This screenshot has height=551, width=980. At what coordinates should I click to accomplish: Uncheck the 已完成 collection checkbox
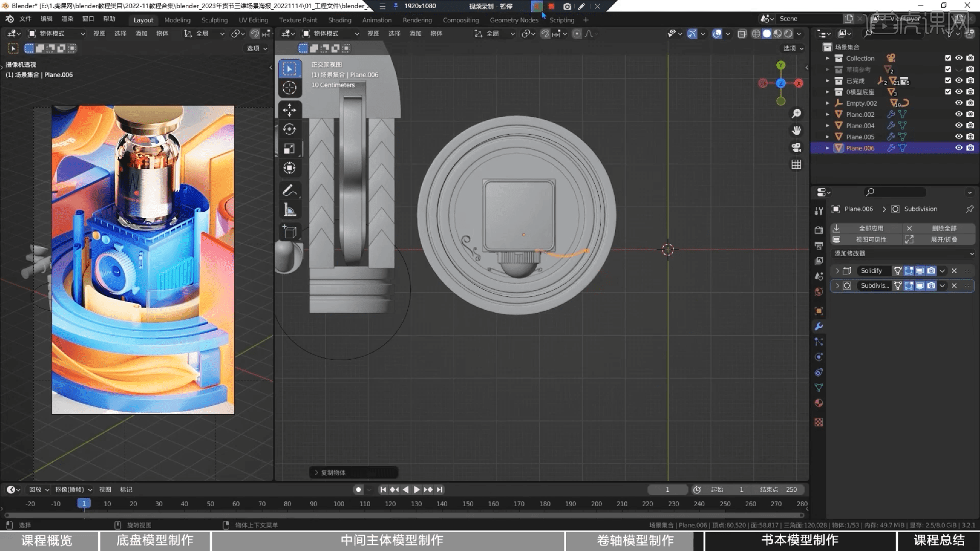click(x=948, y=81)
